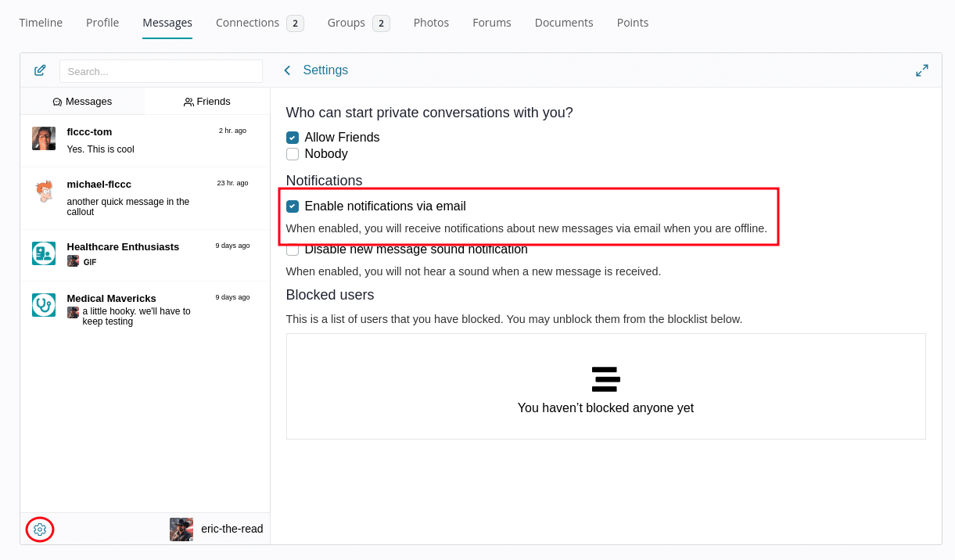Screen dimensions: 955x560
Task: Click GIF icon in Healthcare Enthusiasts preview
Action: (72, 261)
